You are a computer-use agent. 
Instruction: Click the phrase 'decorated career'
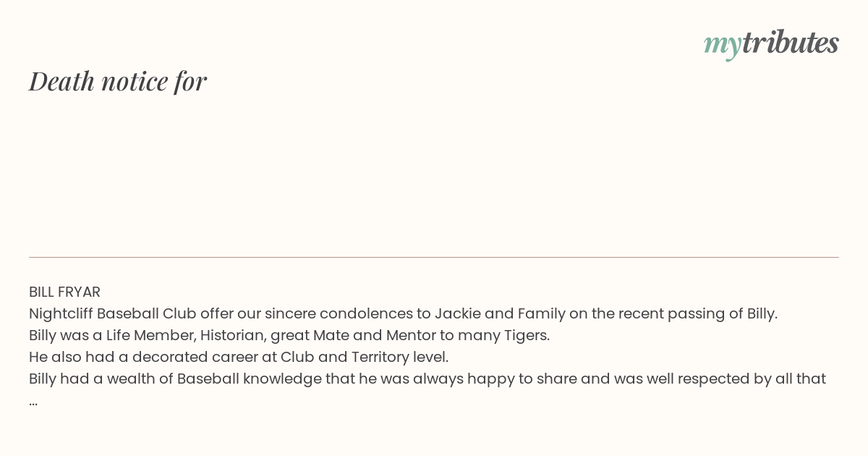187,357
